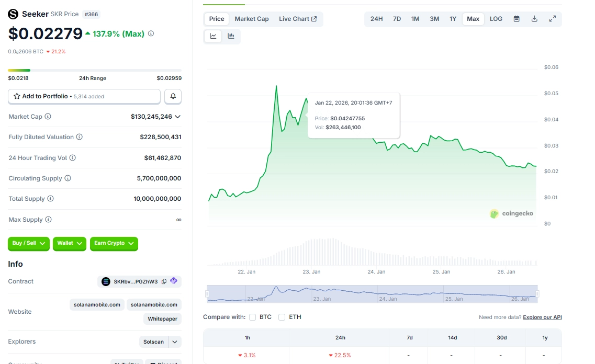Image resolution: width=595 pixels, height=364 pixels.
Task: Open the Live Chart tab
Action: pos(298,18)
